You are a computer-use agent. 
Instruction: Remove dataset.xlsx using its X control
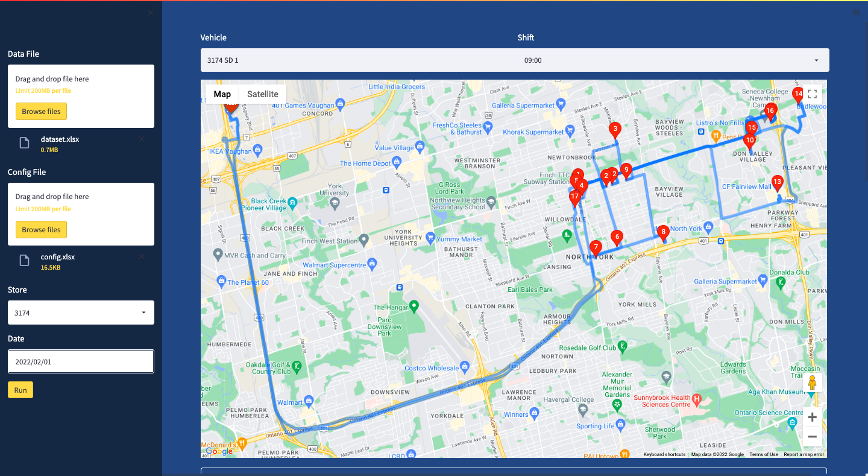tap(141, 138)
